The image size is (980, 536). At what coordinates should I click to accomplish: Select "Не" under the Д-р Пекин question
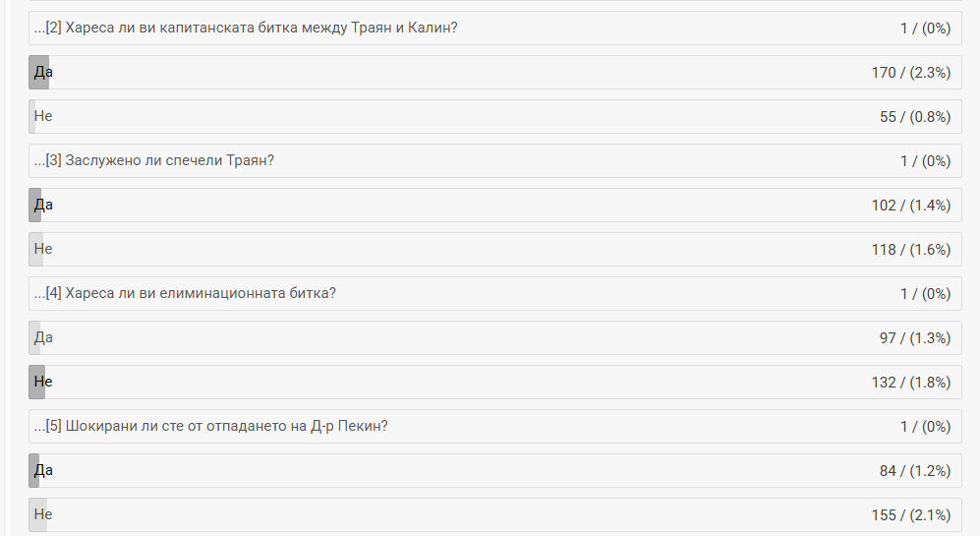[43, 515]
